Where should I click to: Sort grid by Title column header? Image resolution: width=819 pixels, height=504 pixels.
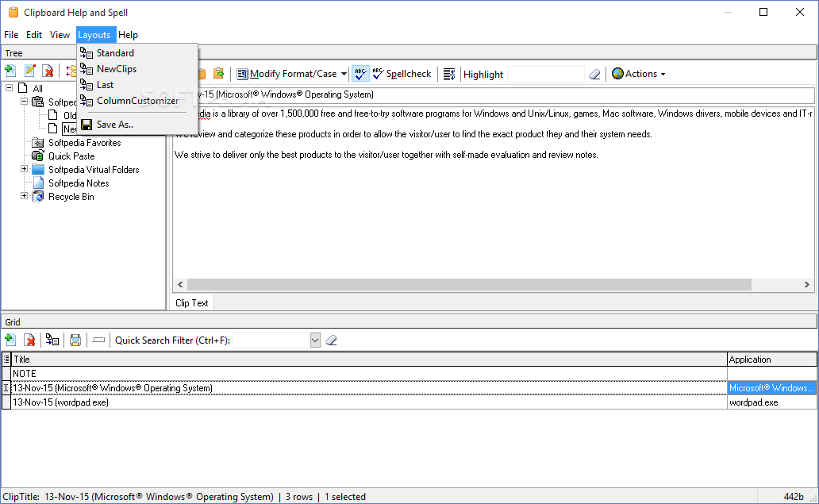(x=369, y=360)
